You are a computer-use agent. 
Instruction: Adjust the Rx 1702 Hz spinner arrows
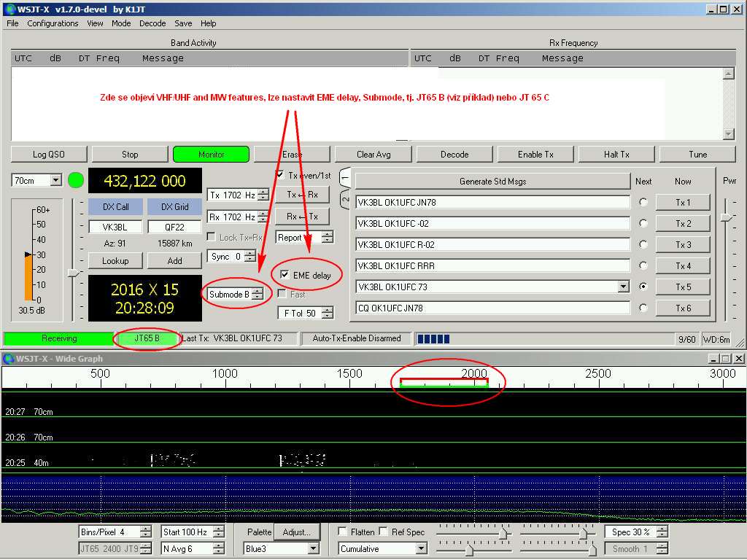tap(263, 217)
